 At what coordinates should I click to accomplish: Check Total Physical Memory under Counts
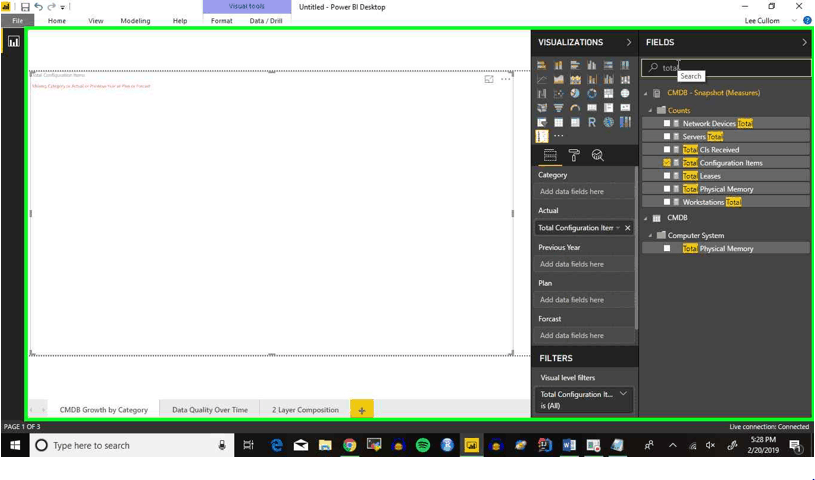point(667,189)
